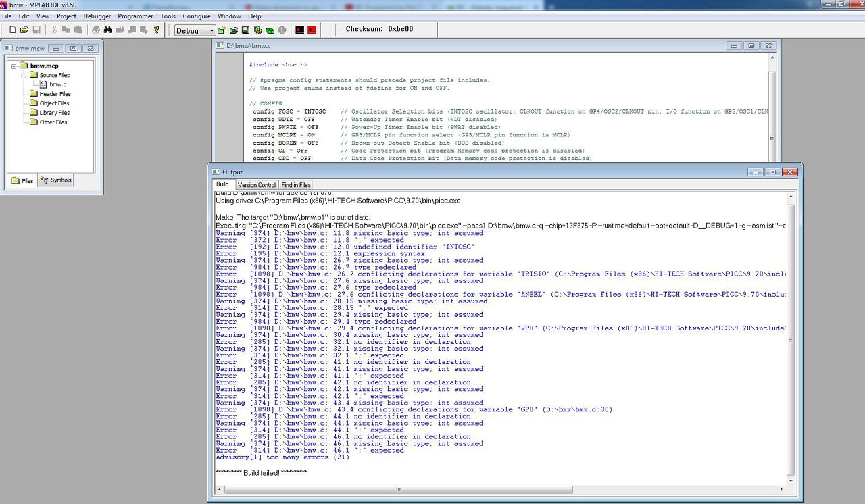The height and width of the screenshot is (504, 865).
Task: Click the Output window scroll-down arrow
Action: [792, 480]
